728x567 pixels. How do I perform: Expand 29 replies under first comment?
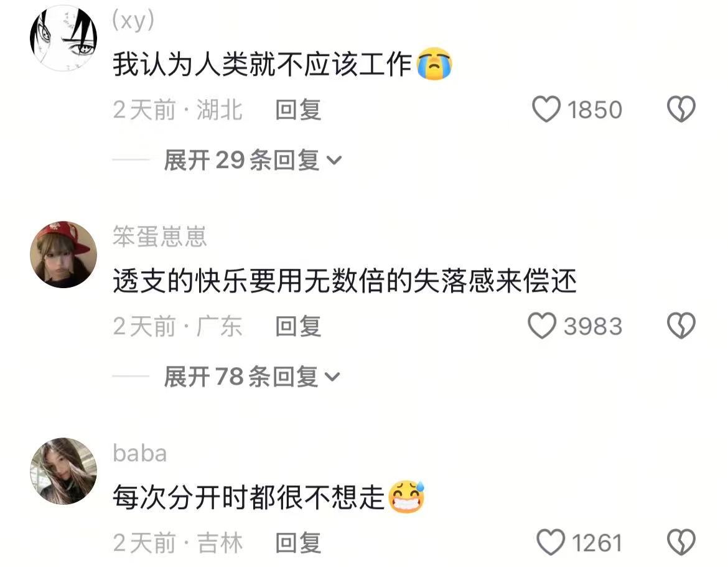coord(253,160)
